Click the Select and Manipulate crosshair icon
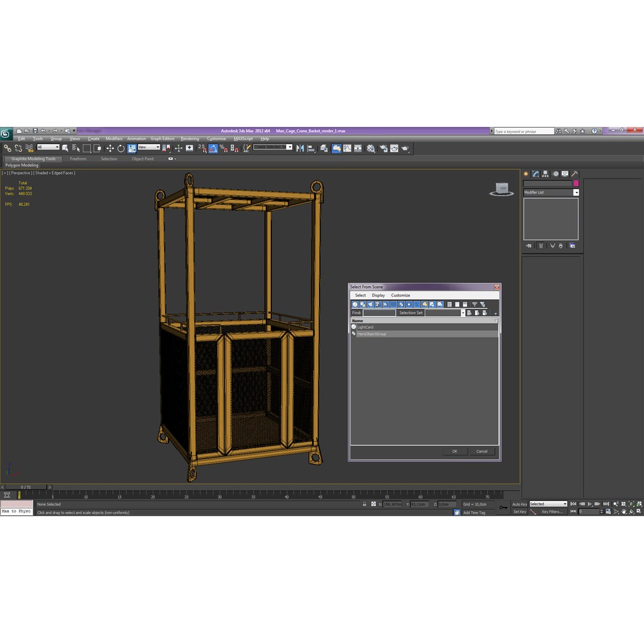Image resolution: width=644 pixels, height=644 pixels. coord(179,148)
